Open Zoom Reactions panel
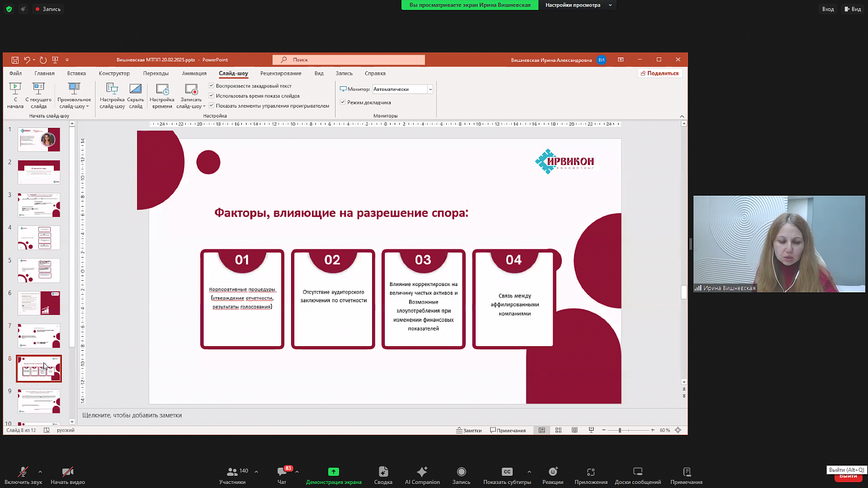 coord(553,472)
